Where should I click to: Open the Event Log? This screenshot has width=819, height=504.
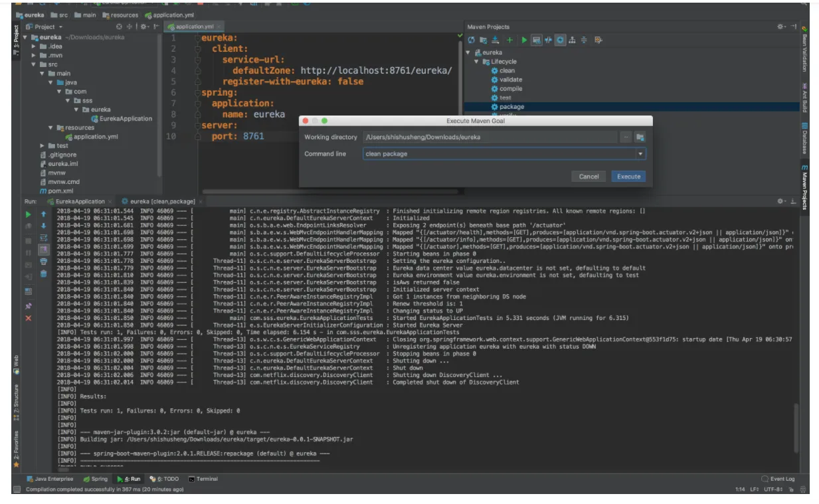(x=778, y=479)
